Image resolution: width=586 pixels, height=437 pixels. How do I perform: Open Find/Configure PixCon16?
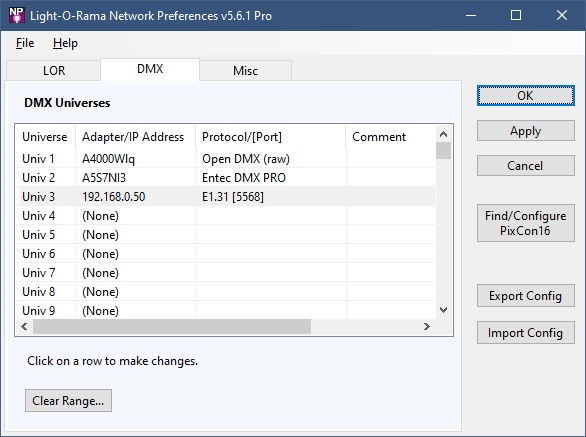click(525, 223)
